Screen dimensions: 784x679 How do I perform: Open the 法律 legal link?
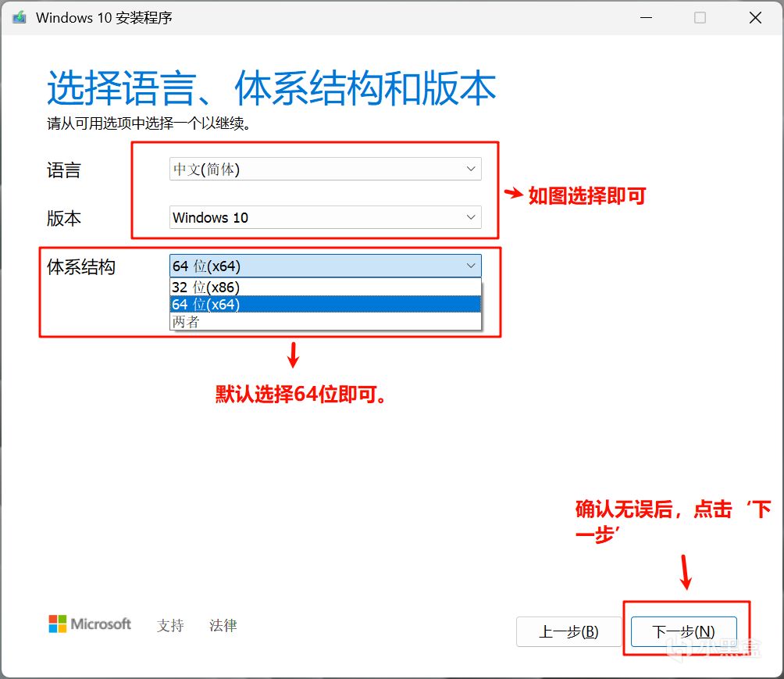click(x=223, y=625)
